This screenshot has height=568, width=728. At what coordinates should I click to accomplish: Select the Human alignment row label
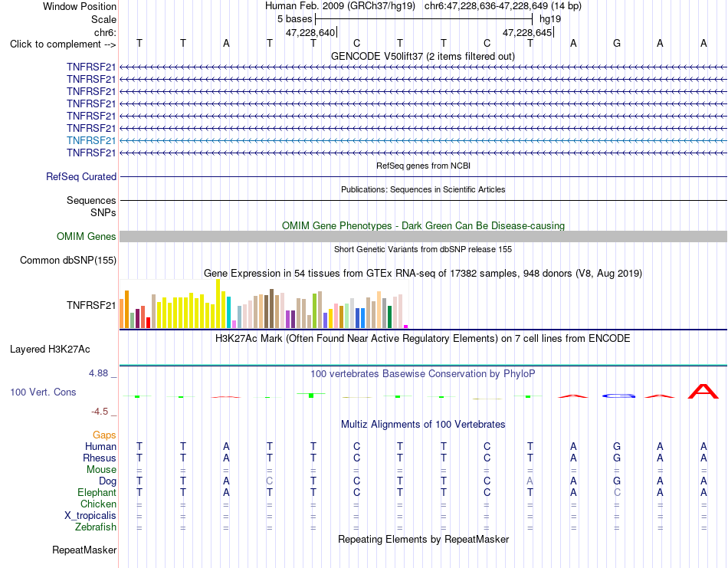[100, 446]
